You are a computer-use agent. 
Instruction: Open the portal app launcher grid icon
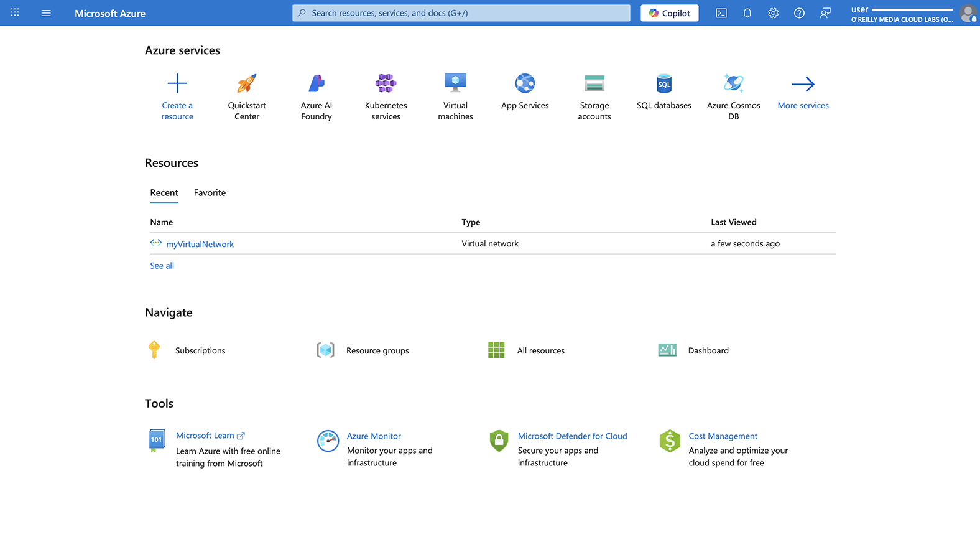point(15,12)
